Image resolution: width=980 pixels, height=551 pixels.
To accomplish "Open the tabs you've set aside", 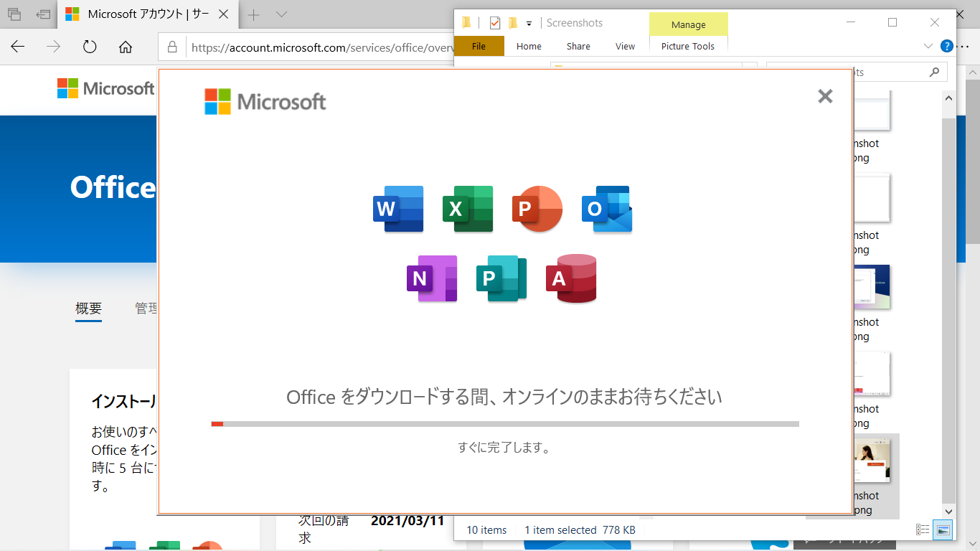I will tap(14, 14).
